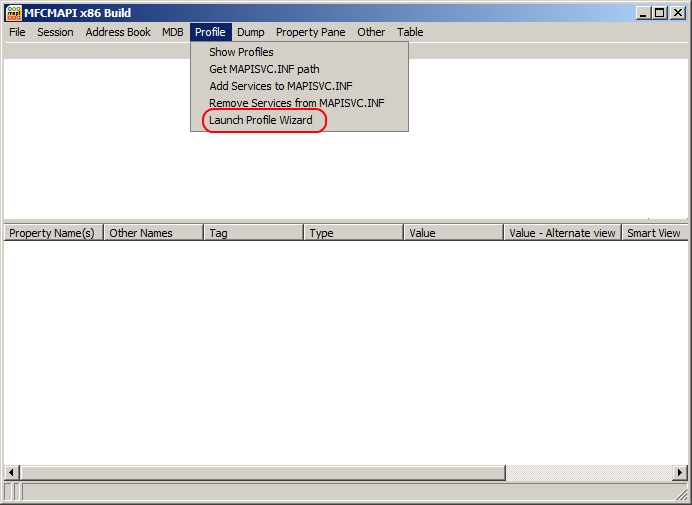Image resolution: width=692 pixels, height=505 pixels.
Task: Open the Session menu
Action: tap(55, 32)
